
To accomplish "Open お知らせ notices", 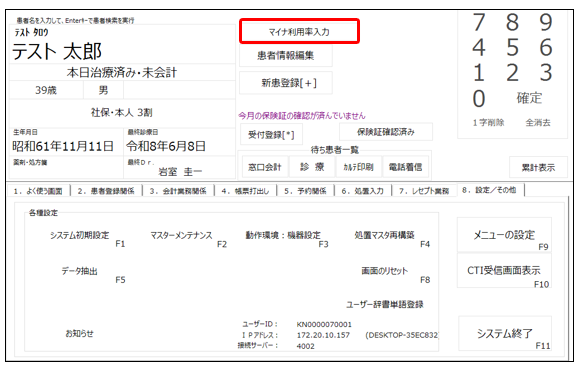I will click(x=80, y=333).
